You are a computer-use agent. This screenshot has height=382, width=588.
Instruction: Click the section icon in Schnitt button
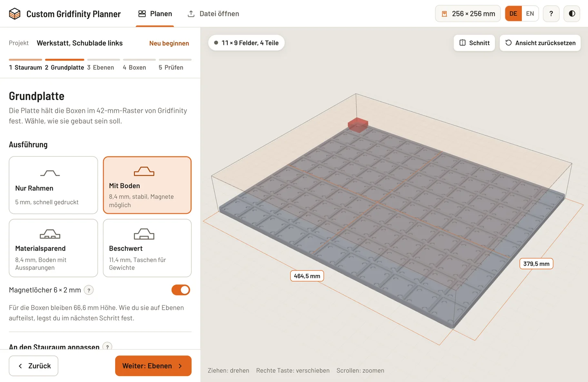pos(463,43)
